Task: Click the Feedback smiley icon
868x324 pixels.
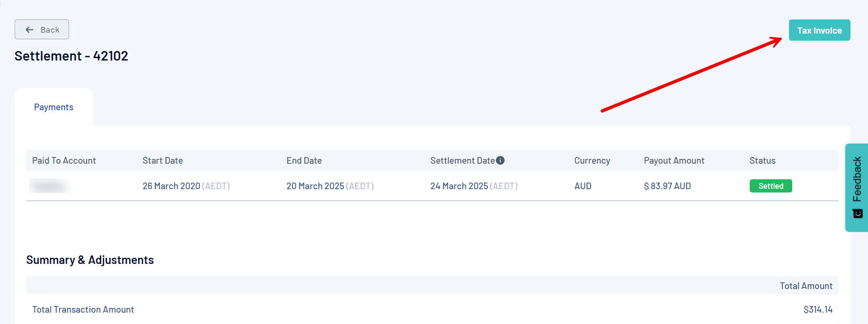Action: [x=858, y=214]
